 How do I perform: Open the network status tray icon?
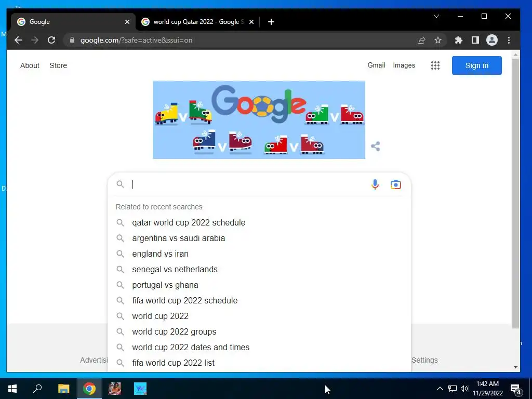click(x=453, y=389)
